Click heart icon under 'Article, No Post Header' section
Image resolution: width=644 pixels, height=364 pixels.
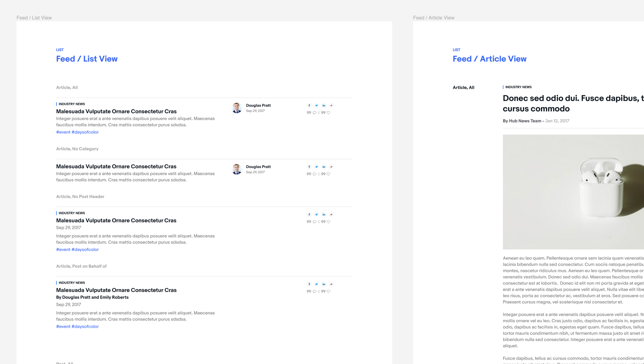(x=328, y=222)
